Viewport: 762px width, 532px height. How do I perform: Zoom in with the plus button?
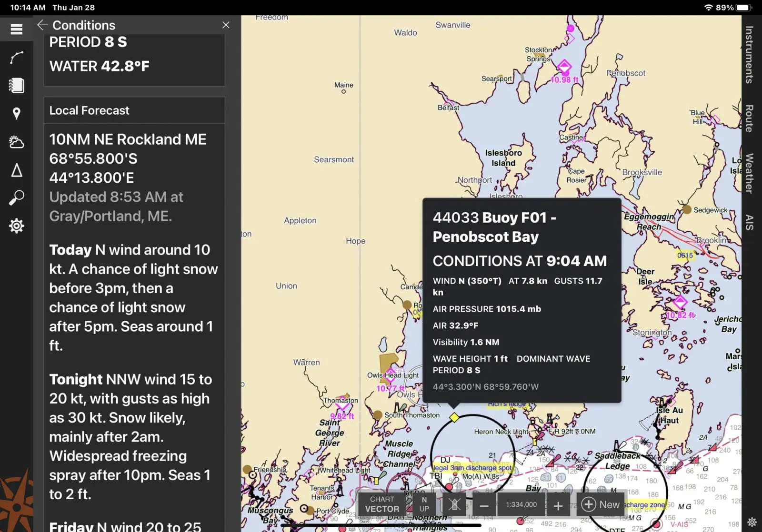(x=558, y=505)
